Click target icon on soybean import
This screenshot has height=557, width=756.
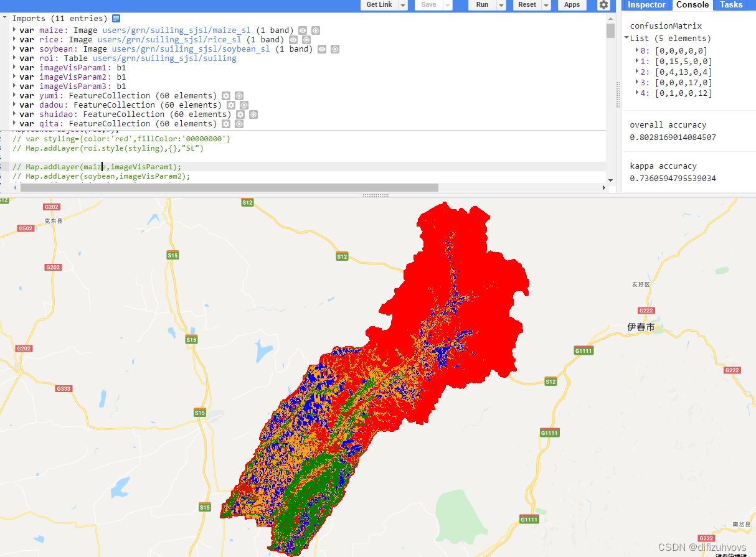tap(335, 49)
